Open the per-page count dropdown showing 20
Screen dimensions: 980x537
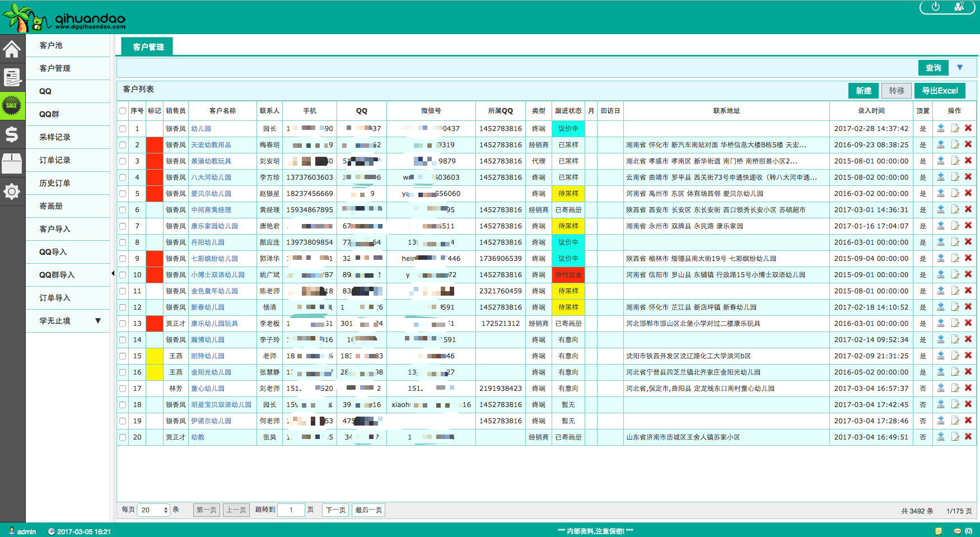153,510
